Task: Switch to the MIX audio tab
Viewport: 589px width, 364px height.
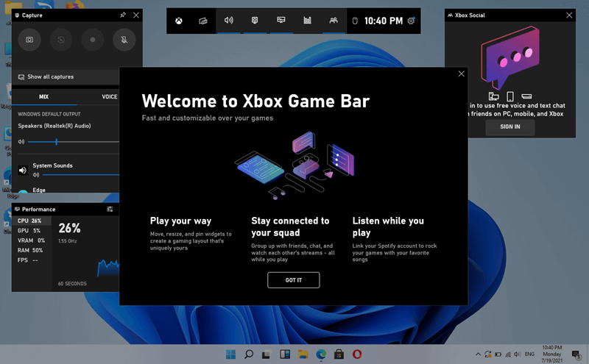Action: [x=43, y=97]
